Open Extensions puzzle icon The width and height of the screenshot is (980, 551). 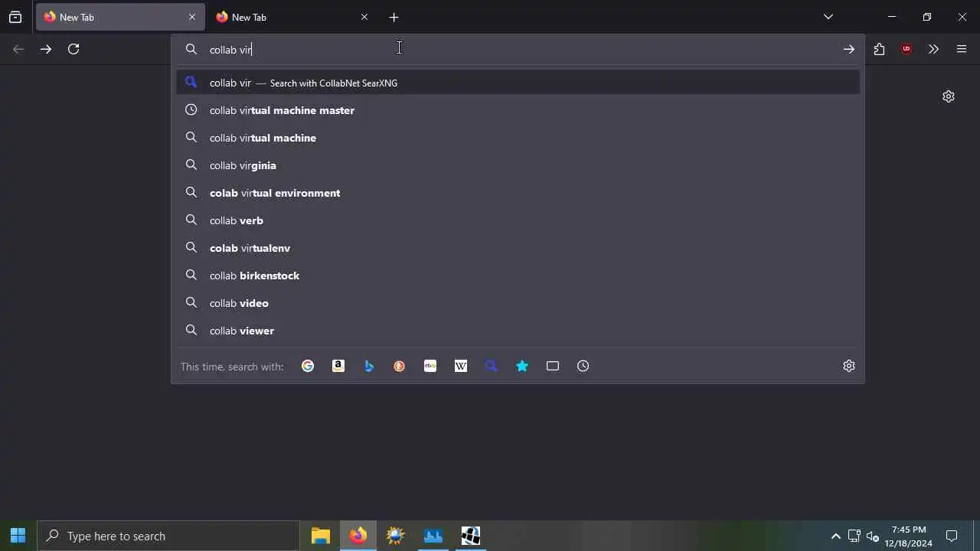(879, 49)
